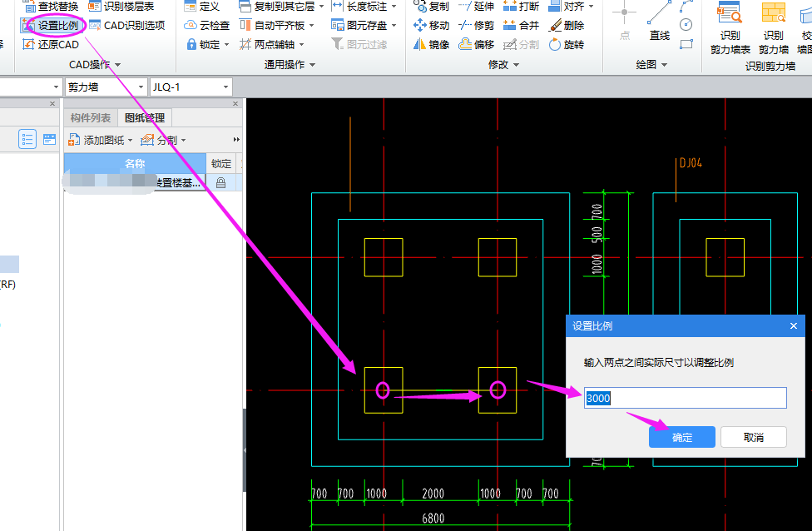Click the scale value input field showing 3000
This screenshot has width=812, height=531.
686,398
